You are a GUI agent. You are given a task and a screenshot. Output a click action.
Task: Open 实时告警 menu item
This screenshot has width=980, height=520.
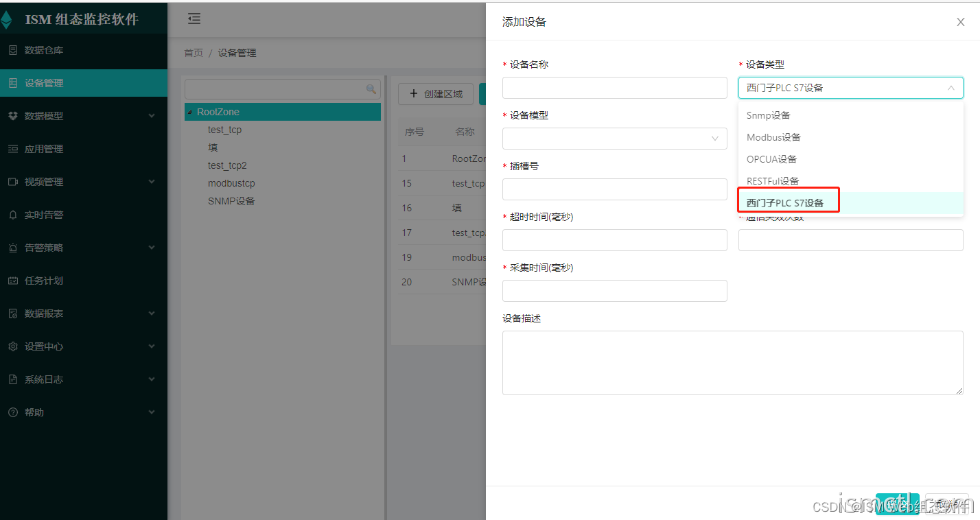[84, 215]
